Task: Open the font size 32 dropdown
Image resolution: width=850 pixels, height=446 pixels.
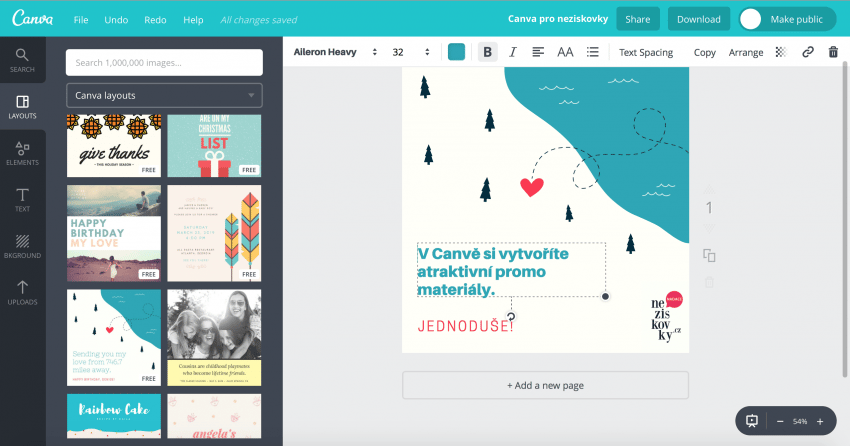Action: pos(411,52)
